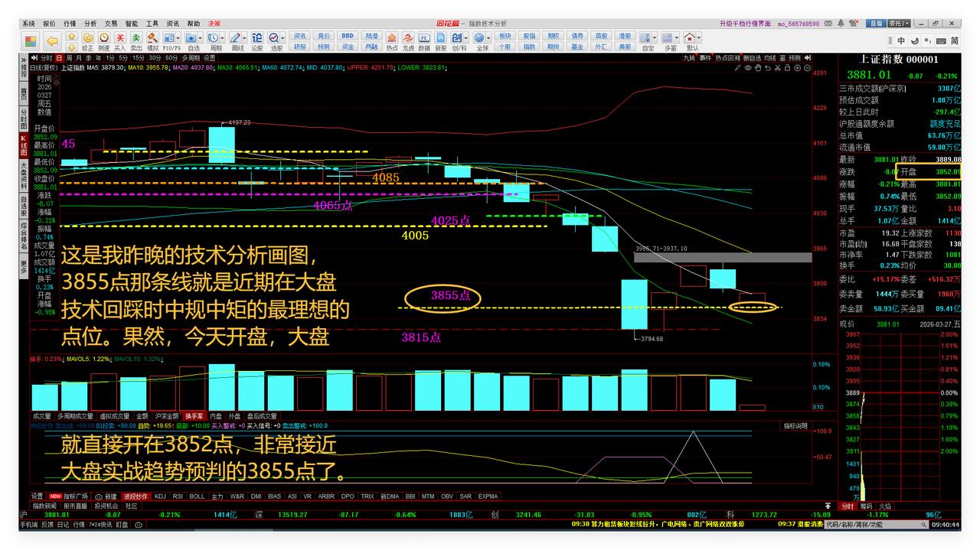Screen dimensions: 980x550
Task: Click the bell notification icon in title bar
Action: pyautogui.click(x=841, y=23)
